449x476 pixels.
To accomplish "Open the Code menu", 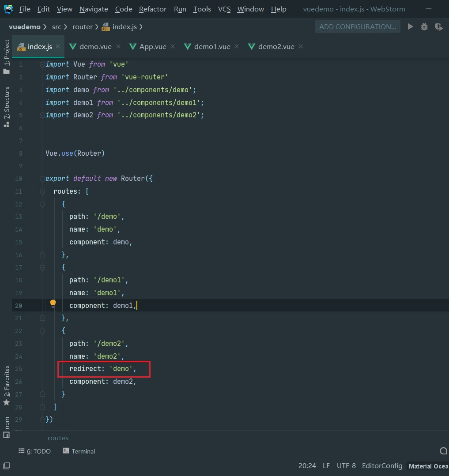I will [x=124, y=9].
